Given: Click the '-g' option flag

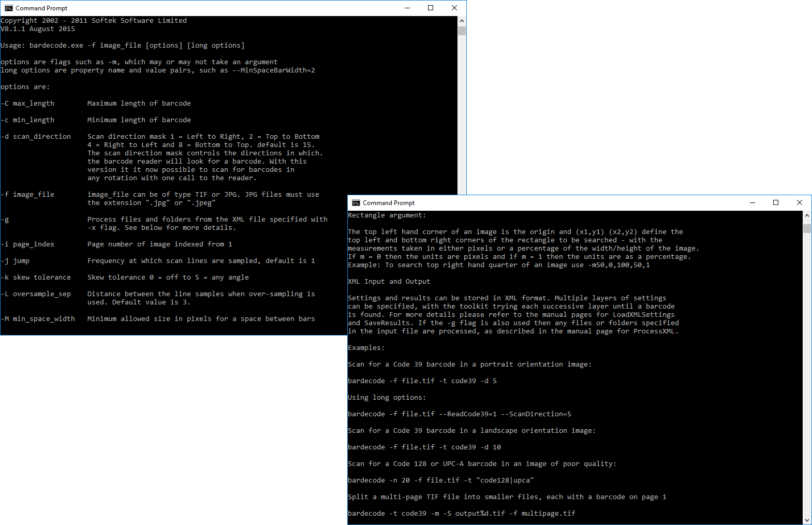Looking at the screenshot, I should [x=5, y=220].
